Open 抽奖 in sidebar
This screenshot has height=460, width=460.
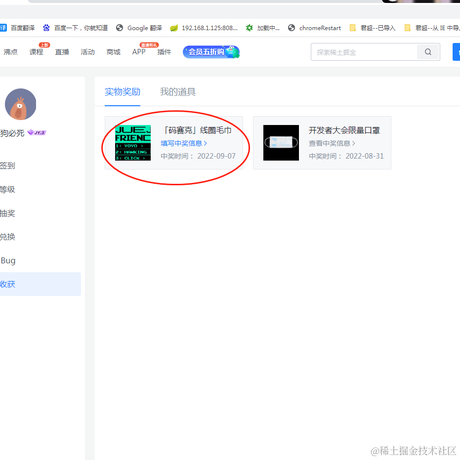[x=7, y=213]
